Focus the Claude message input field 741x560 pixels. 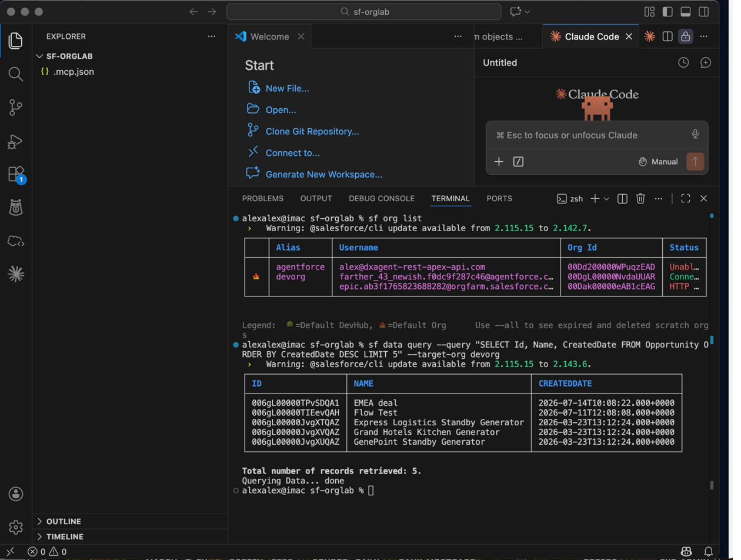click(591, 135)
